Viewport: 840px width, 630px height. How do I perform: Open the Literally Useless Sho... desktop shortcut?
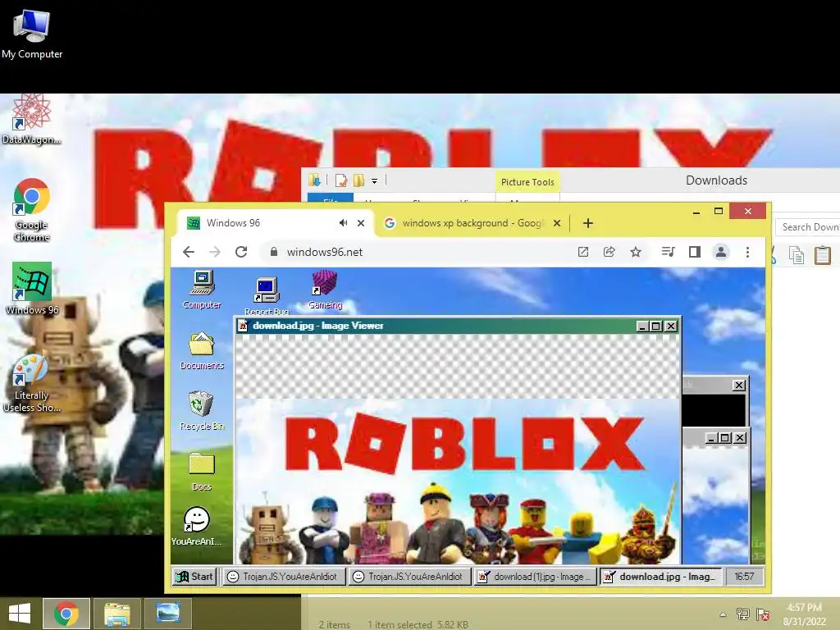(x=32, y=384)
